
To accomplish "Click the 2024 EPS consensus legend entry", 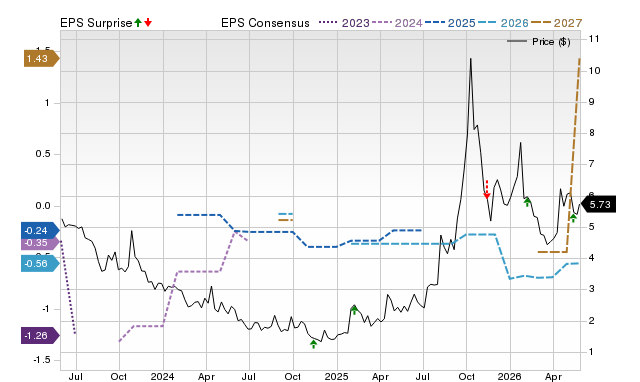I will [x=397, y=23].
